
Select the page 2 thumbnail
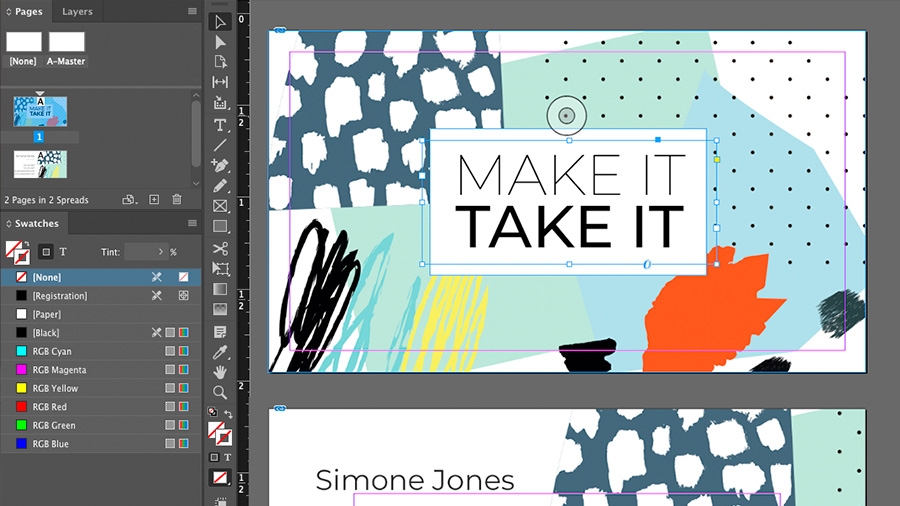coord(40,164)
